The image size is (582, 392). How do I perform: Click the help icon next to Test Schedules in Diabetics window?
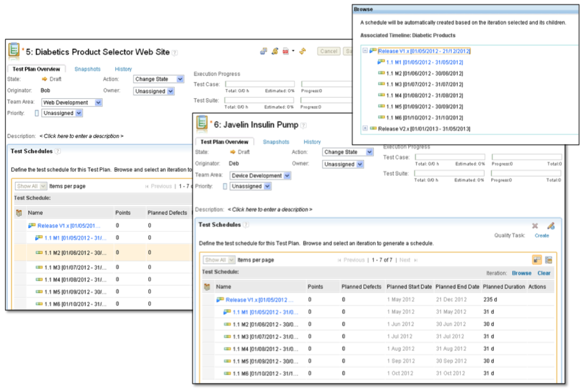(x=58, y=151)
